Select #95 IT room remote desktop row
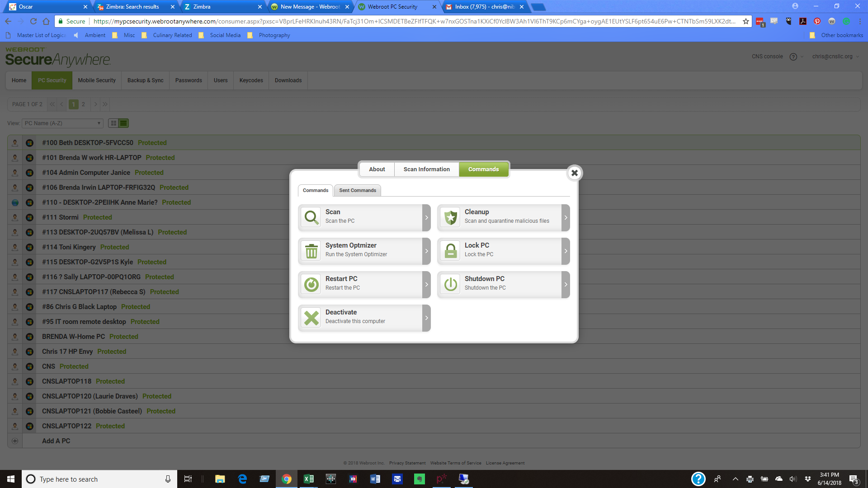The image size is (868, 488). point(434,322)
